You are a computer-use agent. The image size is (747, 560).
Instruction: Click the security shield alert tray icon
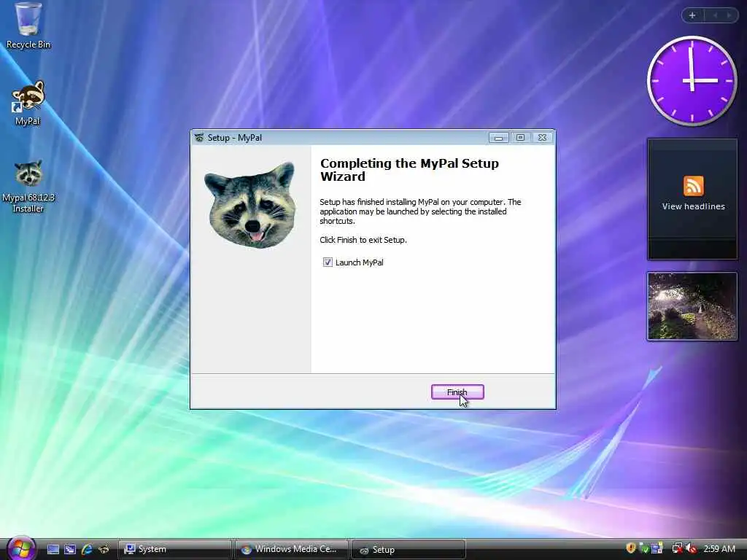(x=631, y=548)
